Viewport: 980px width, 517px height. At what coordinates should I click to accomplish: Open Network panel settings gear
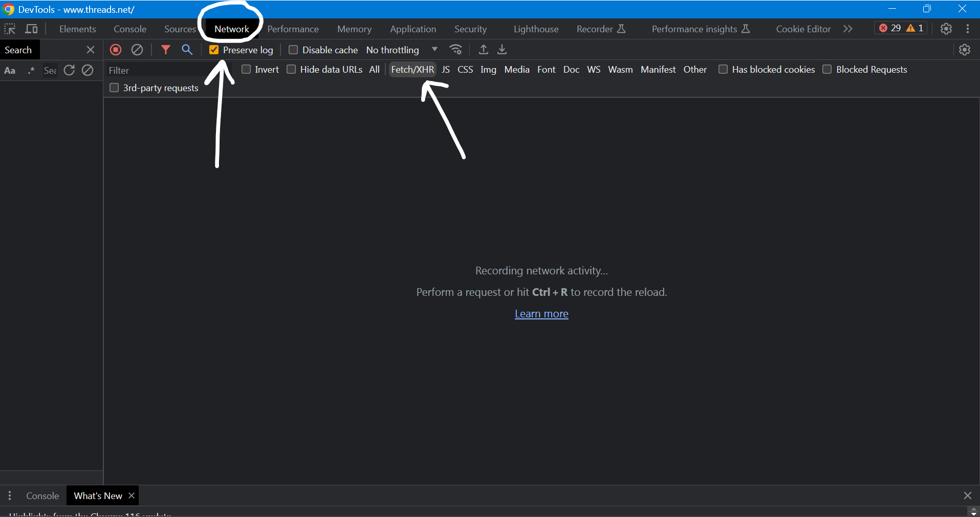(x=965, y=50)
